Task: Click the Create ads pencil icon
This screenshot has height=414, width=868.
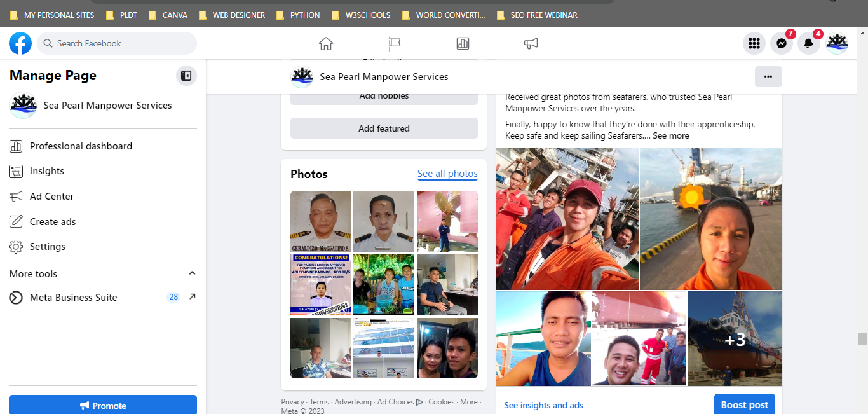Action: (16, 222)
